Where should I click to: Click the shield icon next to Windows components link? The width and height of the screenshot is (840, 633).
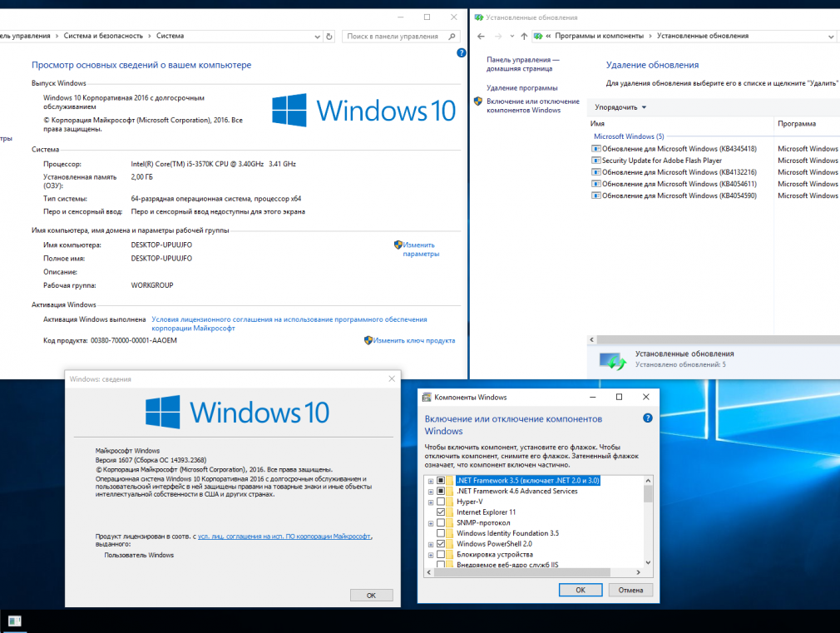click(478, 101)
